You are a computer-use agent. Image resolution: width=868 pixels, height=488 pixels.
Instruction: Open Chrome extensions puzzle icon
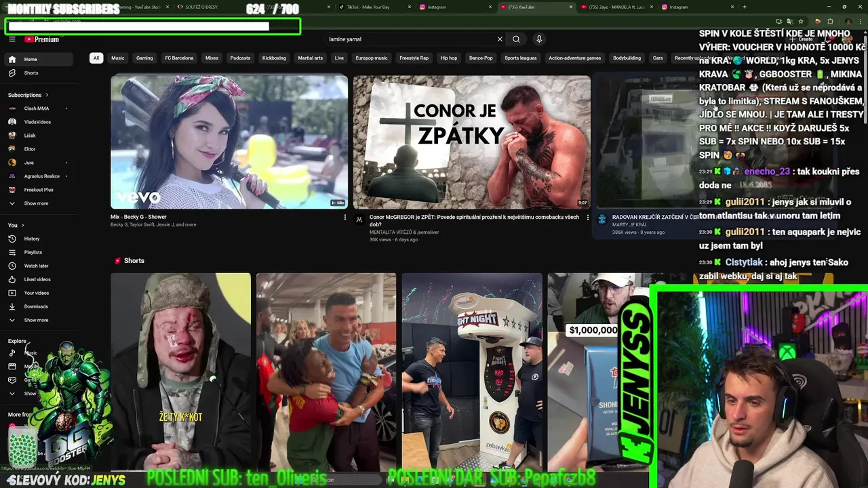(830, 21)
